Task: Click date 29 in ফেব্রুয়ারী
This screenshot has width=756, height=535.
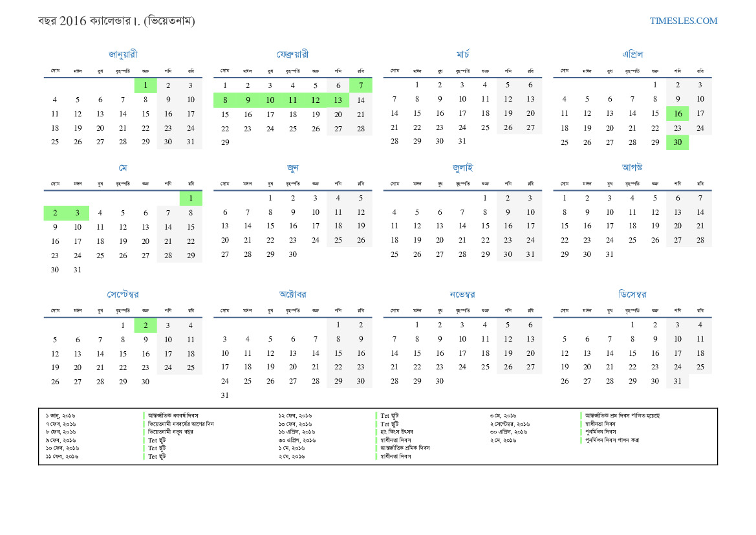Action: tap(224, 142)
